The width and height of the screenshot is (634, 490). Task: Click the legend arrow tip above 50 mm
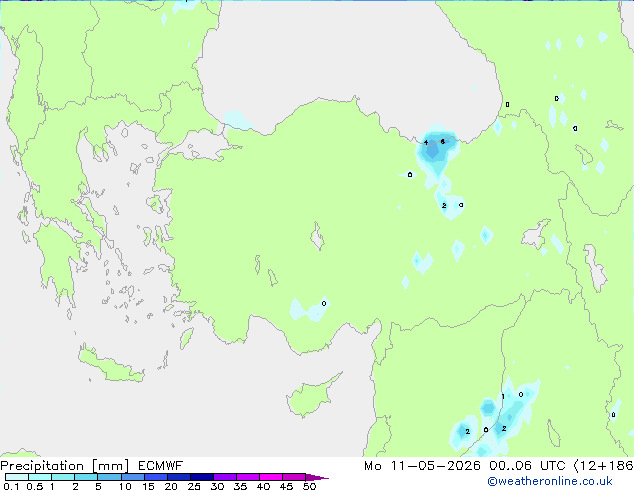(x=317, y=477)
